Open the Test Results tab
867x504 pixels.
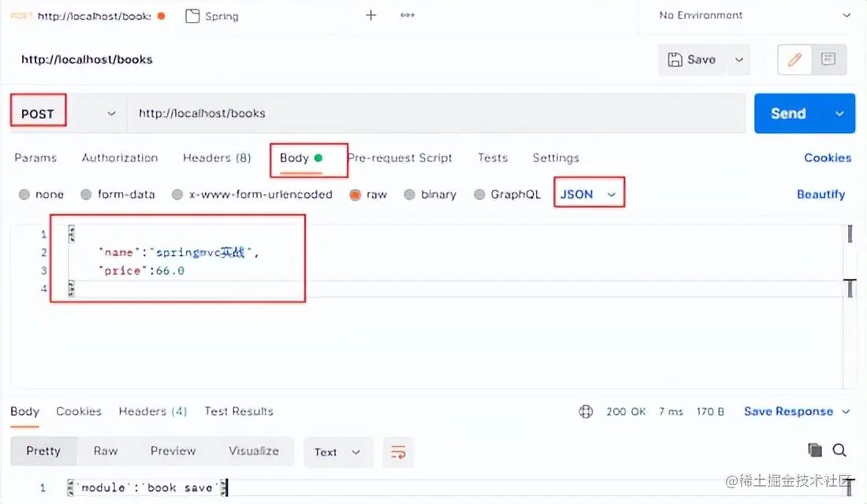(239, 412)
